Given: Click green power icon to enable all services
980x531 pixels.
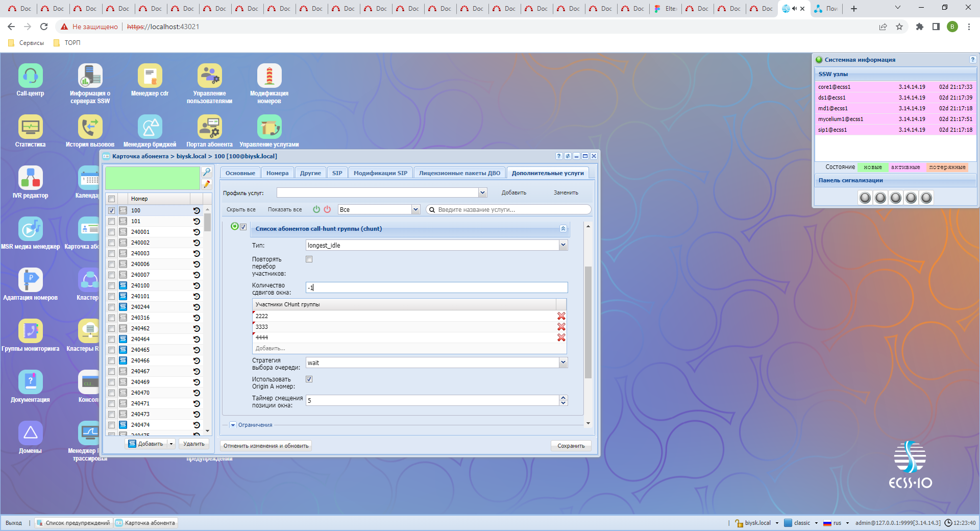Looking at the screenshot, I should (x=316, y=209).
